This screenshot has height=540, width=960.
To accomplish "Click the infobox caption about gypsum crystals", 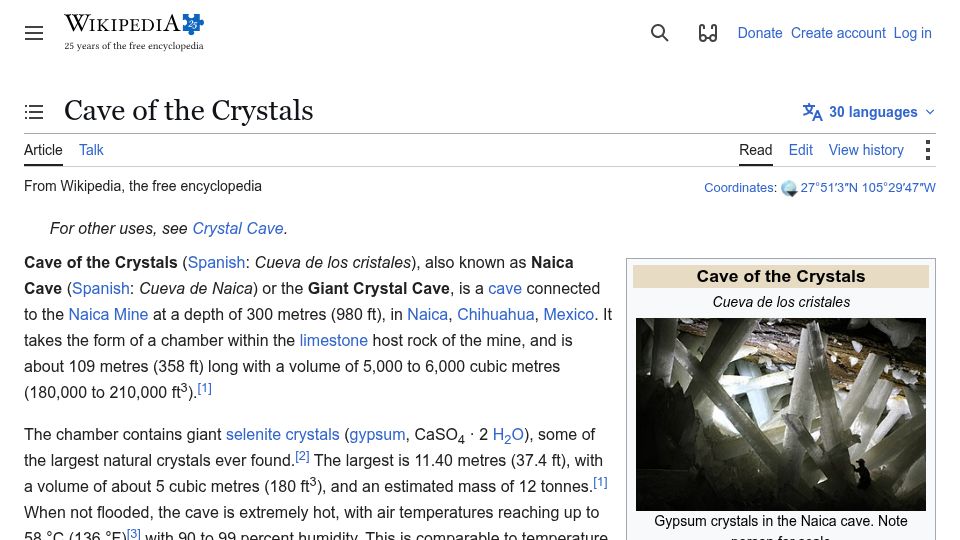I will pos(781,528).
